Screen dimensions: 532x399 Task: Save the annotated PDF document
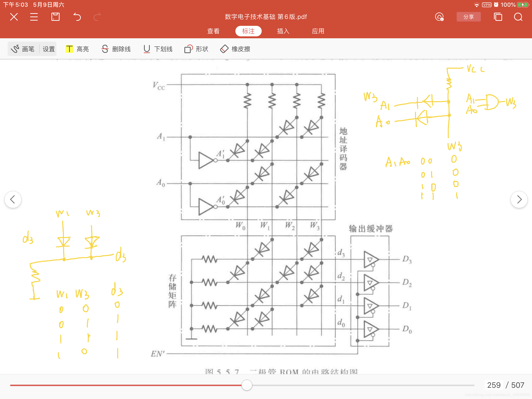click(x=55, y=17)
